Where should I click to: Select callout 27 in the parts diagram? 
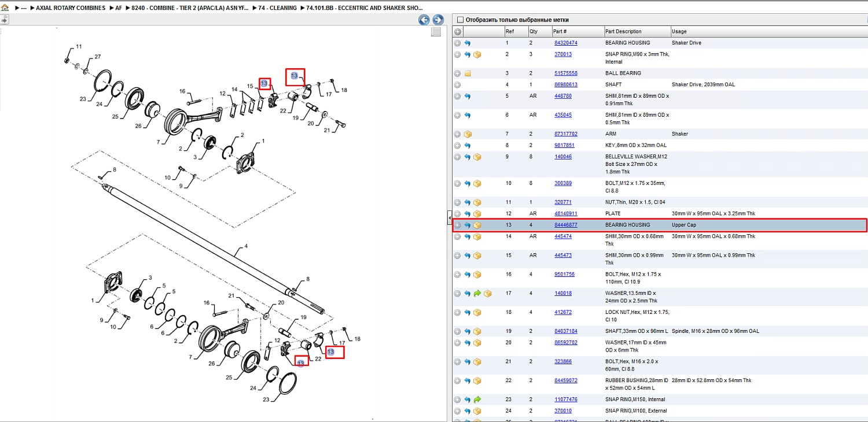[98, 57]
